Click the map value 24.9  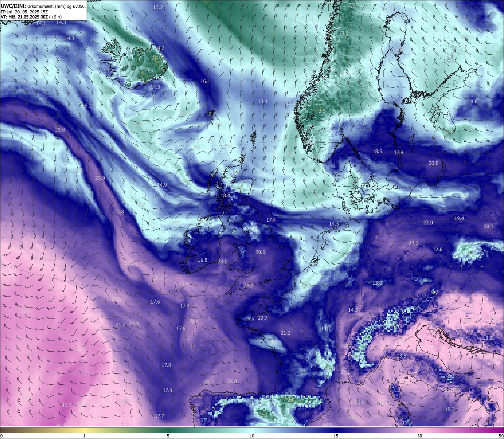[x=134, y=324]
